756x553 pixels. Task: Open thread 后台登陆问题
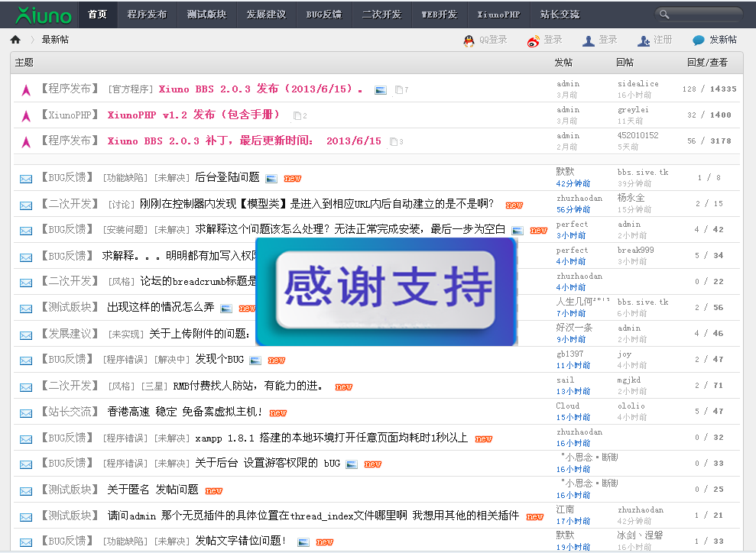tap(227, 177)
